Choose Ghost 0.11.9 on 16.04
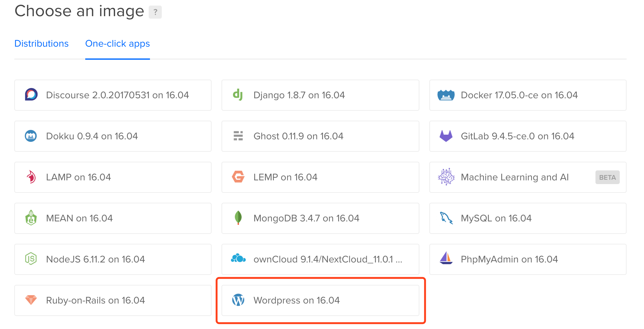The width and height of the screenshot is (644, 329). click(320, 136)
